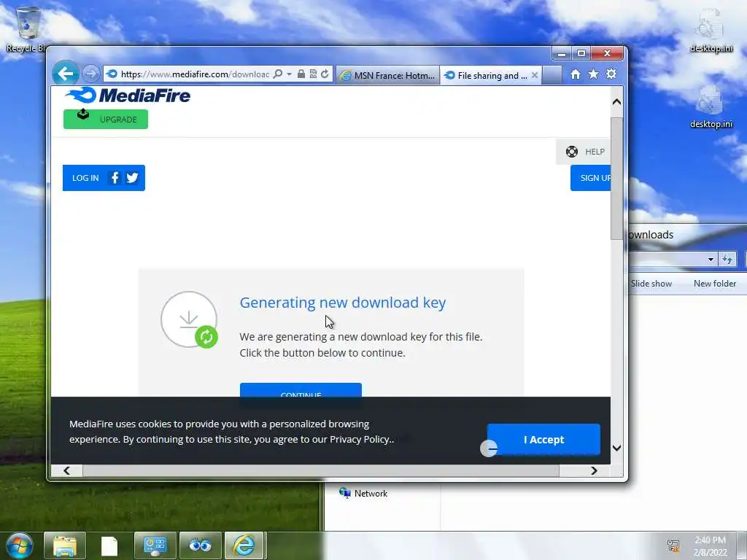Viewport: 747px width, 560px height.
Task: Close the File sharing tab
Action: click(x=535, y=75)
